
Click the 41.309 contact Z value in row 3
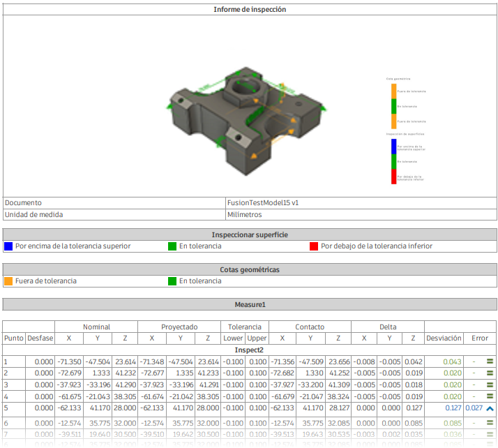[x=339, y=384]
